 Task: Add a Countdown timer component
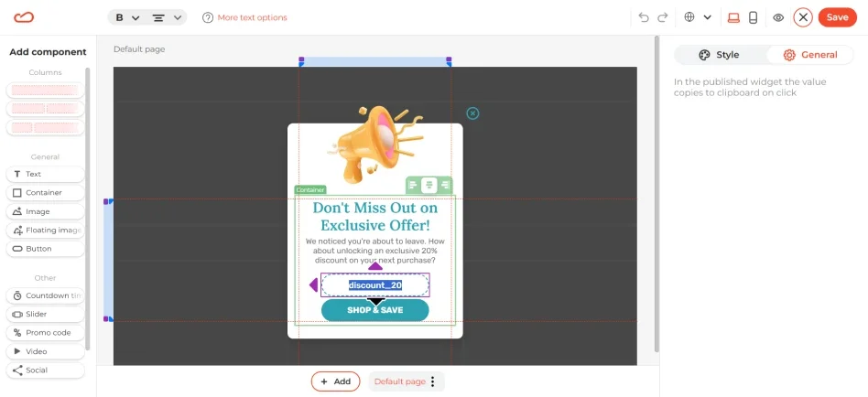(x=45, y=295)
